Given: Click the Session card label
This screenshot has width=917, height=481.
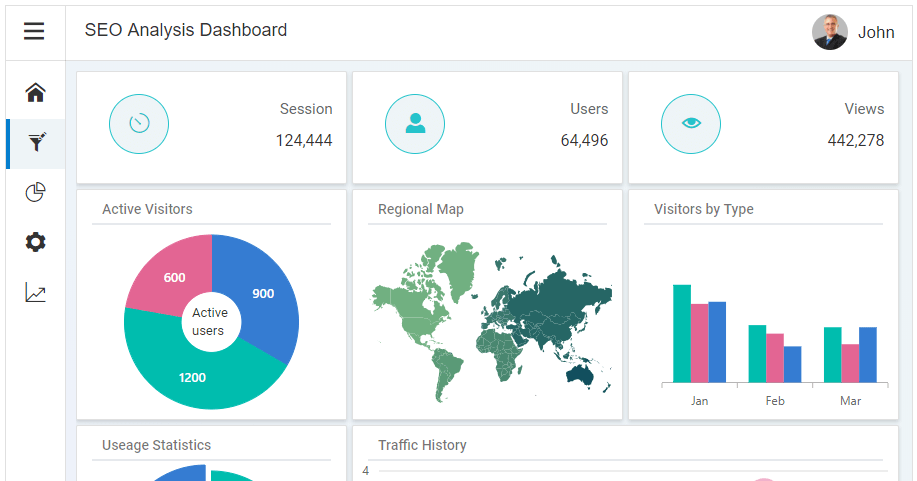Looking at the screenshot, I should pyautogui.click(x=306, y=109).
